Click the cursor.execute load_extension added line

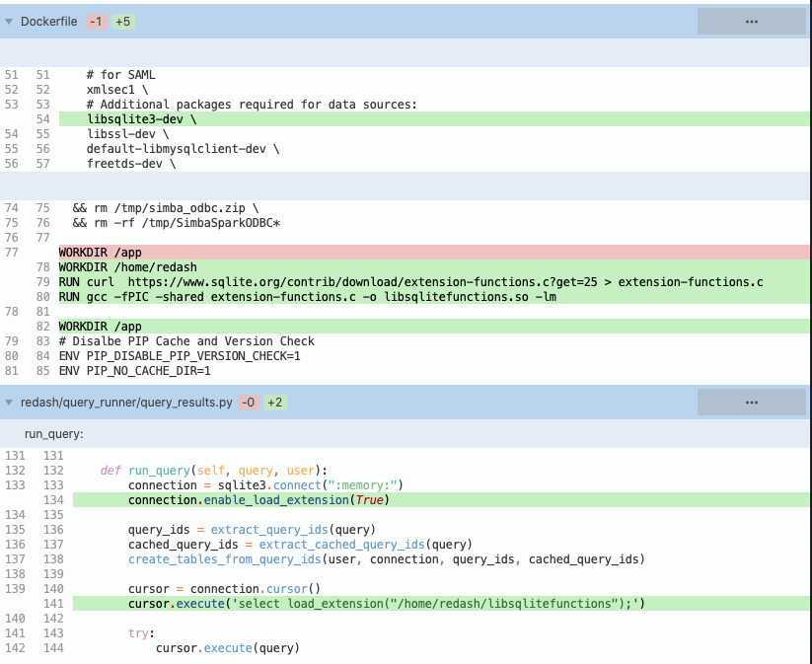[441, 604]
